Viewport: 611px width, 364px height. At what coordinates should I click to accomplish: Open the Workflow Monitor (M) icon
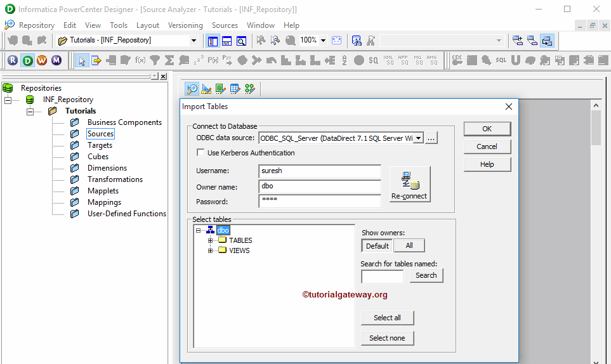pos(56,60)
